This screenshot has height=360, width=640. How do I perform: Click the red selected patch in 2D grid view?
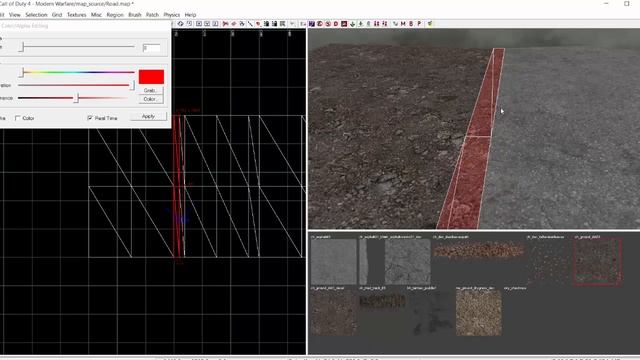point(177,186)
